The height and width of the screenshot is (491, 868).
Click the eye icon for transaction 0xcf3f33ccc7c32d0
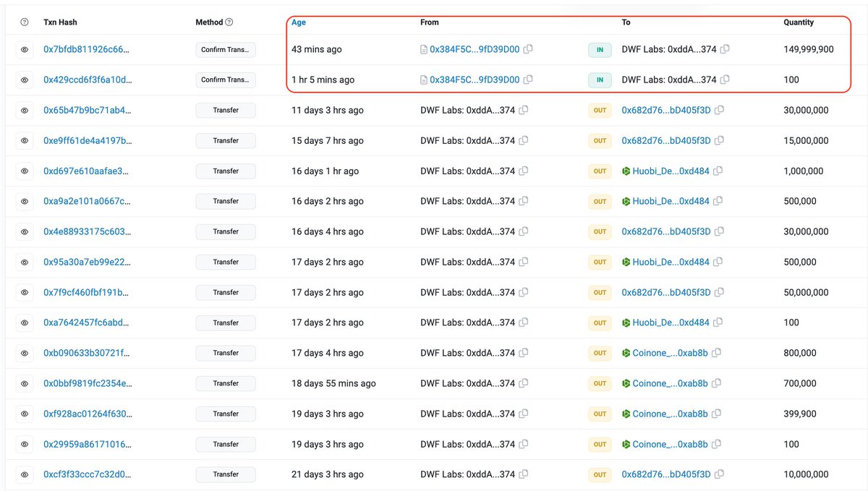[25, 475]
